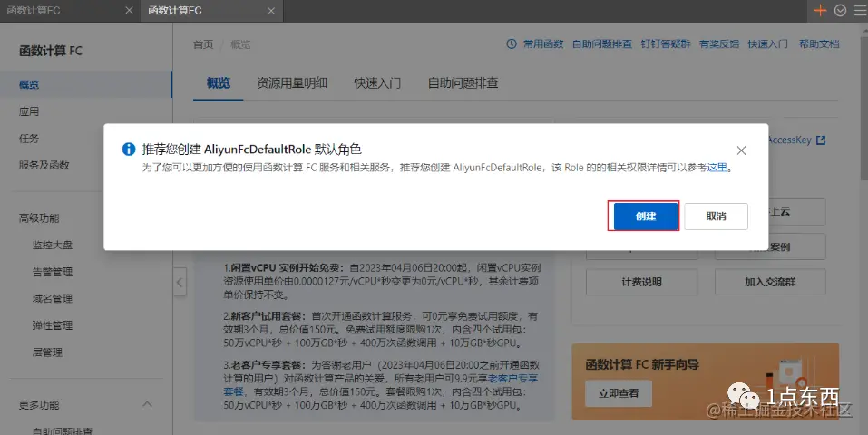
Task: Close the first 函数计算FC browser tab
Action: coord(129,11)
